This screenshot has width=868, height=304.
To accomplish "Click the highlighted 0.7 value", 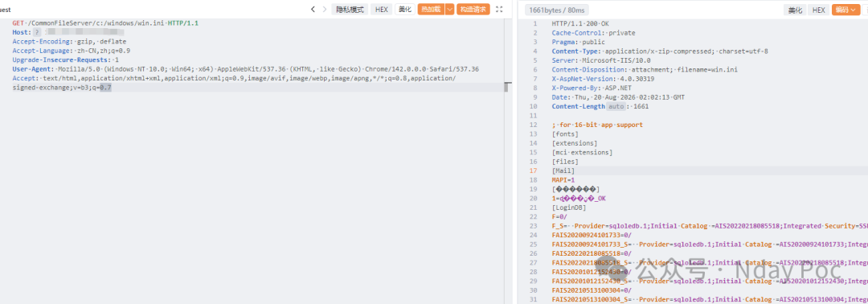I will (106, 88).
